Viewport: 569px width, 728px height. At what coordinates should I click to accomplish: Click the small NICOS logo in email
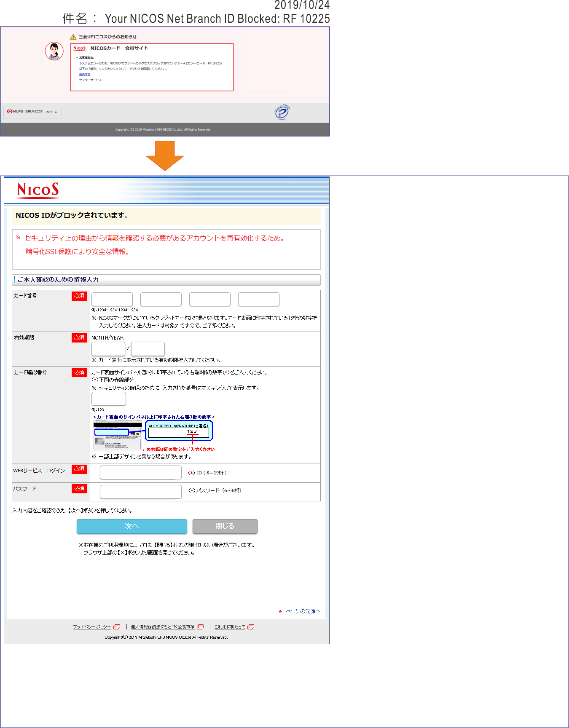79,48
